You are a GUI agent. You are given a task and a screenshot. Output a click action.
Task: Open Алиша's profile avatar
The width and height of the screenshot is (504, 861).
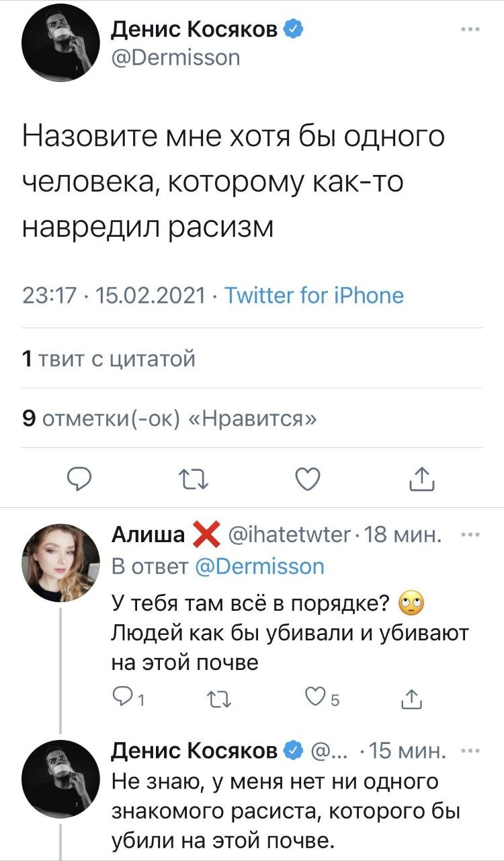(x=53, y=563)
